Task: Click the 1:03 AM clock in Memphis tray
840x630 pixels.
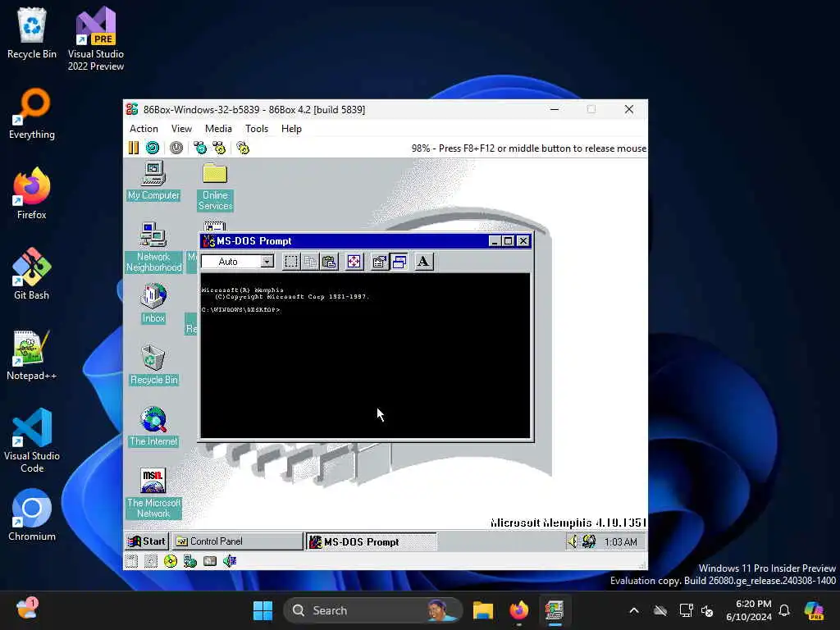Action: pyautogui.click(x=620, y=541)
